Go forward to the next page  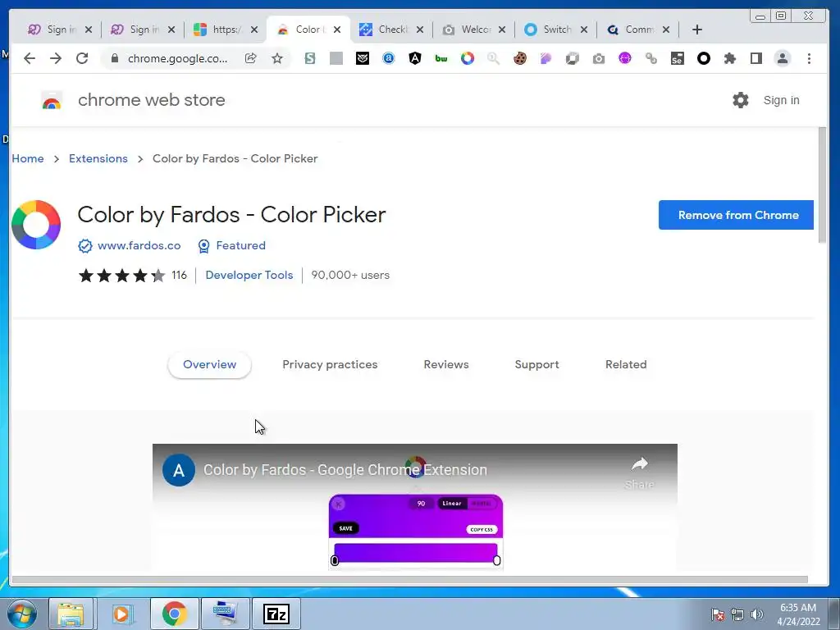point(56,58)
